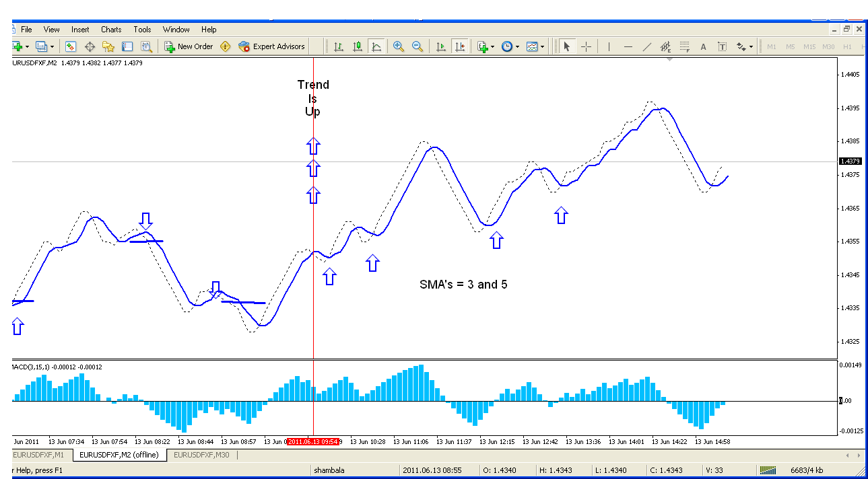This screenshot has width=868, height=479.
Task: Toggle Expert Advisors on or off
Action: coord(272,46)
